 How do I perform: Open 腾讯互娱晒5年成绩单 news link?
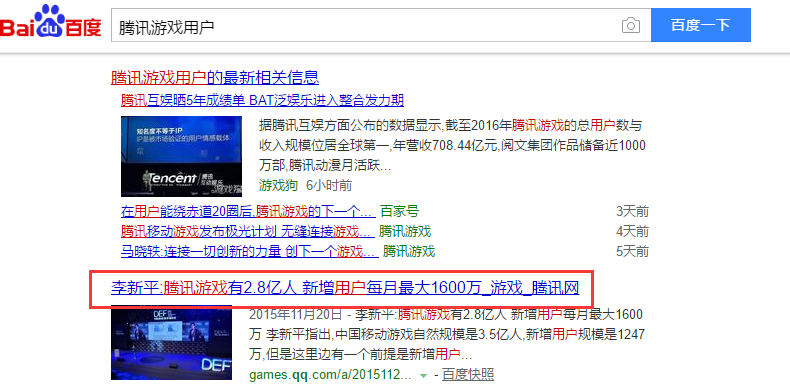coord(262,100)
